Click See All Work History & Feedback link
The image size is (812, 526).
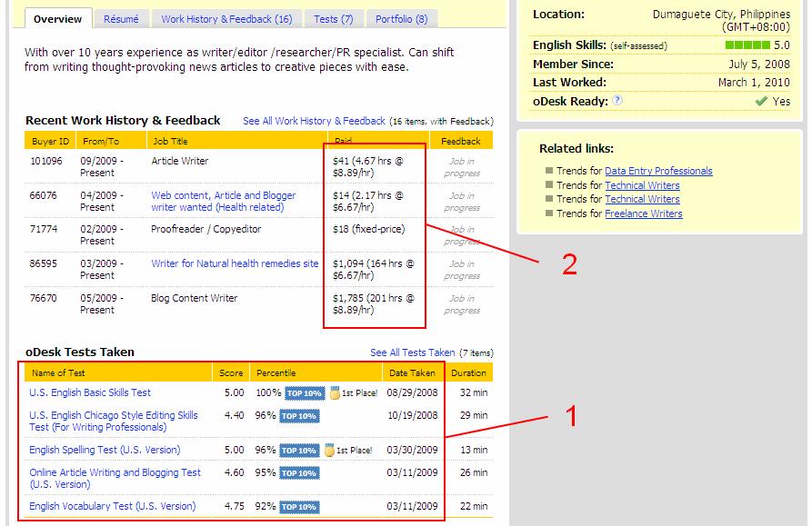tap(314, 121)
